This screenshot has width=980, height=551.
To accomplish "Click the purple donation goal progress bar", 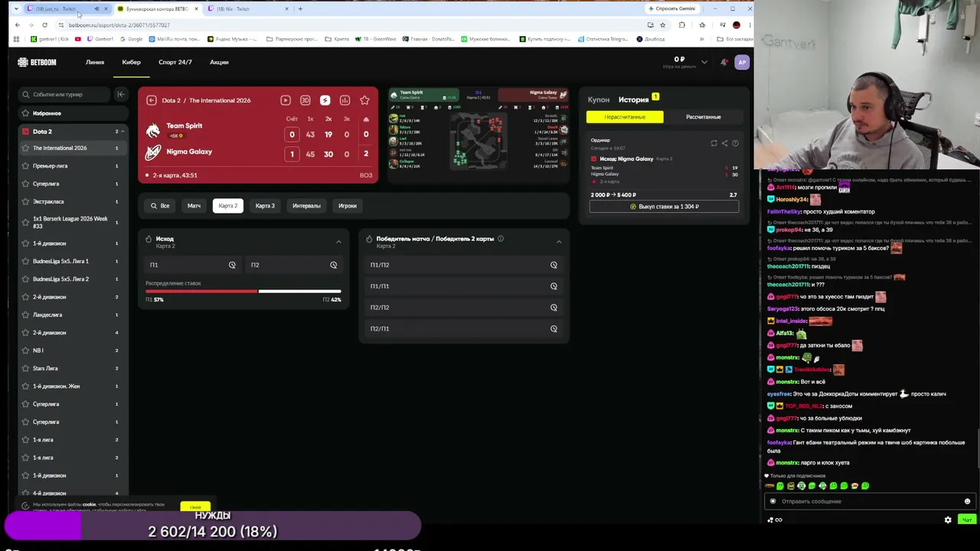I will pyautogui.click(x=213, y=526).
